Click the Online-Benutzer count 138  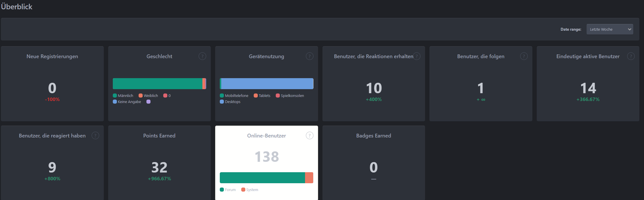pos(267,157)
